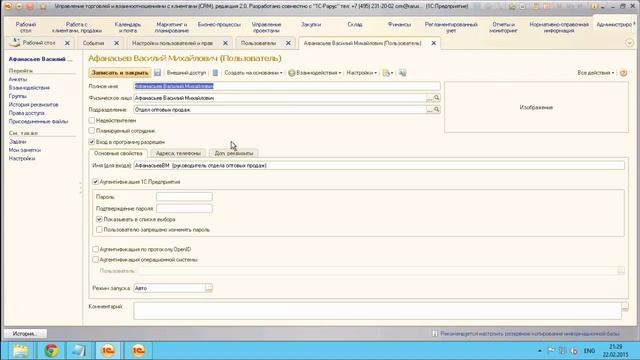Uncheck Показывать в списке выбора
640x360 pixels.
(x=99, y=219)
